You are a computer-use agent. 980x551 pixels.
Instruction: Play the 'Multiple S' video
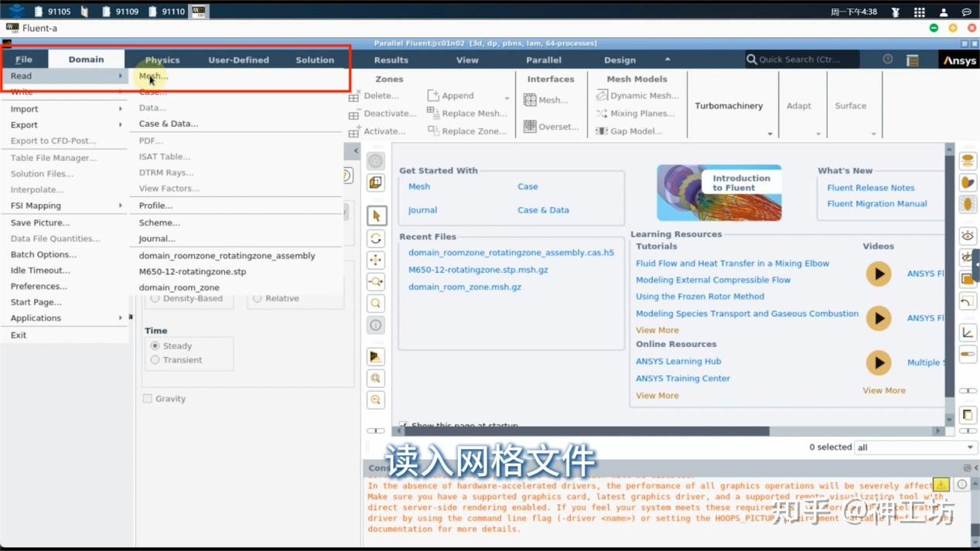(x=878, y=362)
